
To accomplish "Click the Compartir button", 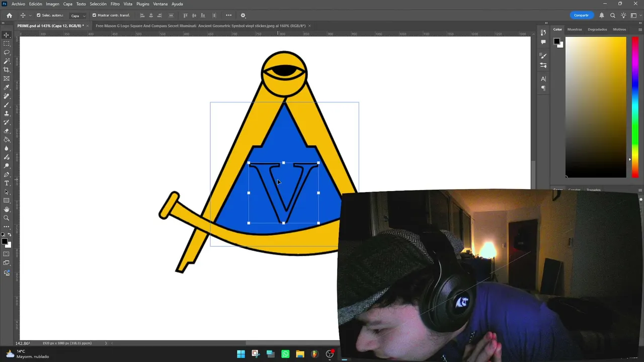I will (581, 16).
